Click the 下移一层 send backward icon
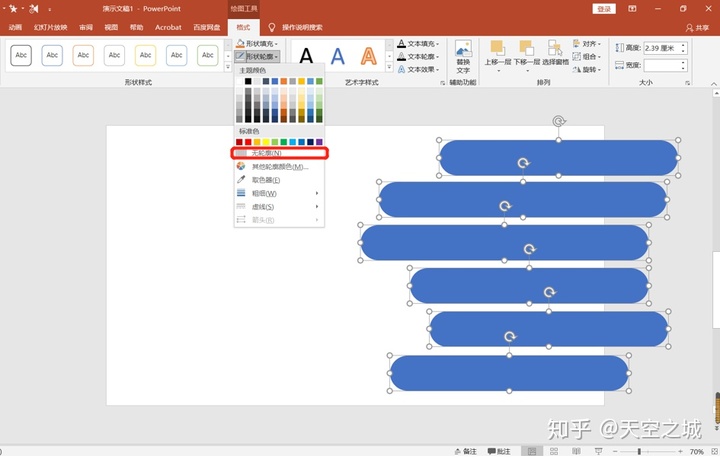720x459 pixels. click(x=527, y=48)
